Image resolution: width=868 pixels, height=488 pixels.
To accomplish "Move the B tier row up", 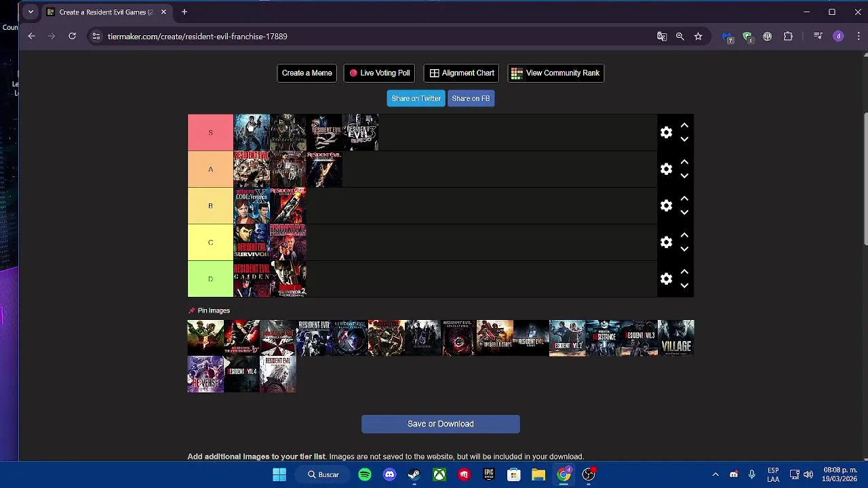I will click(684, 199).
